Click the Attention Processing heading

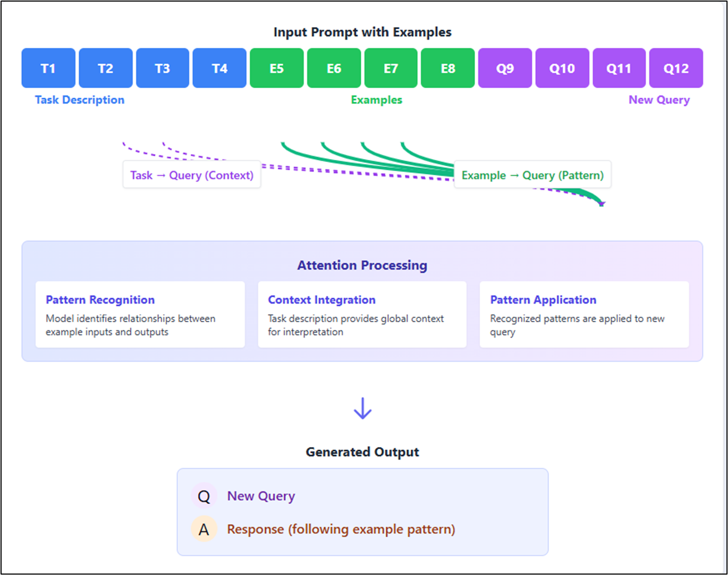pos(362,265)
